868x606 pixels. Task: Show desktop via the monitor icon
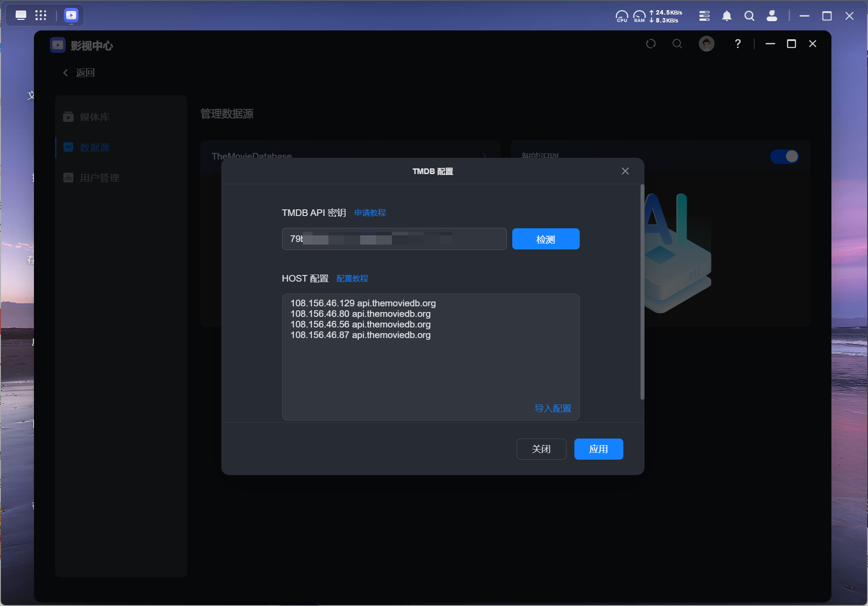[x=21, y=15]
